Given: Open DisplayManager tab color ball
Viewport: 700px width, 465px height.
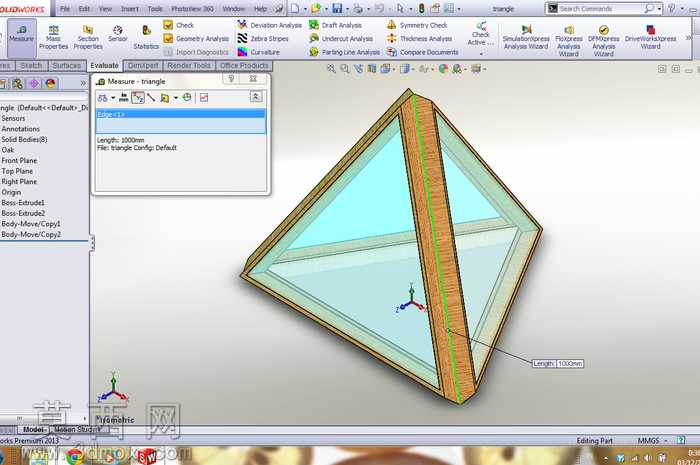Looking at the screenshot, I should coord(50,83).
